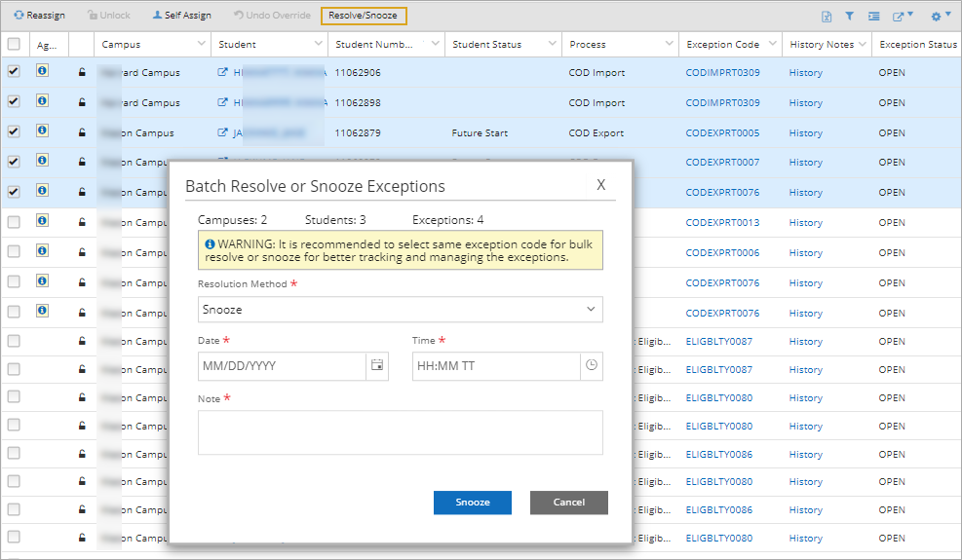Click the Export to Excel icon

827,16
